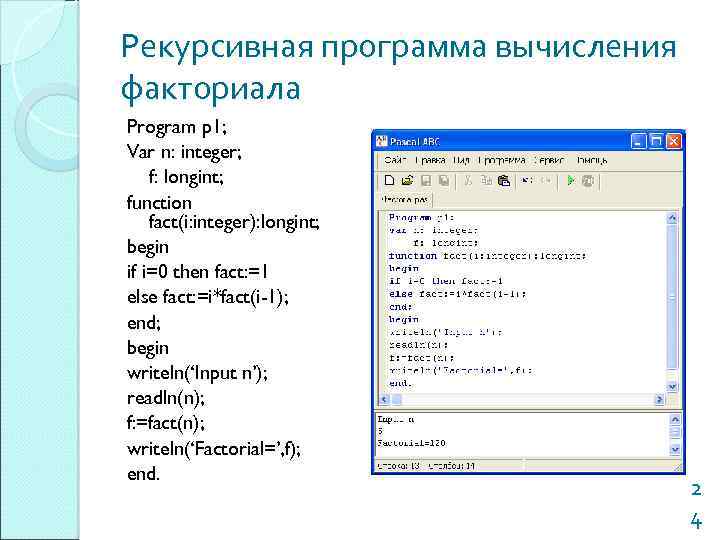720x540 pixels.
Task: Click 'if i=0 then fact:=1' editor line
Action: 445,281
